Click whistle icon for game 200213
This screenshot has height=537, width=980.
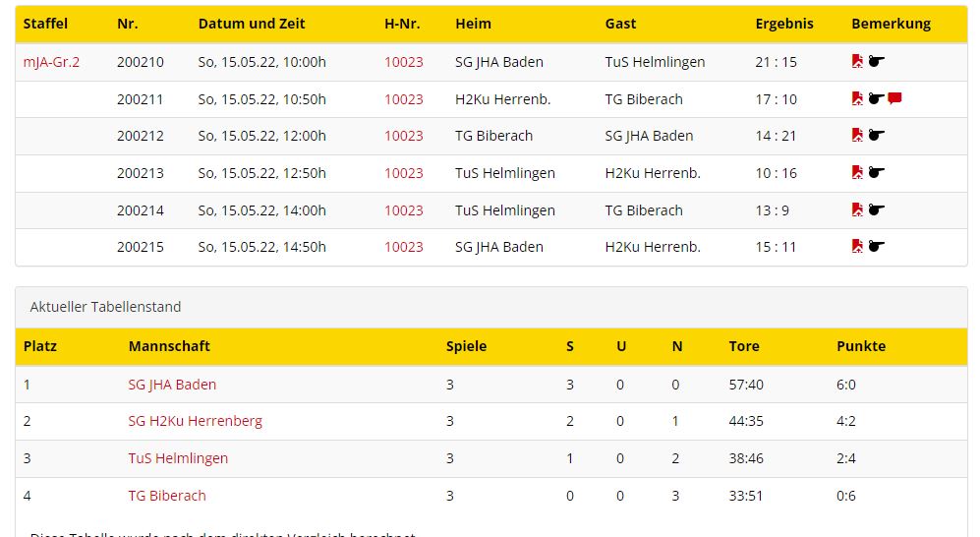click(876, 172)
